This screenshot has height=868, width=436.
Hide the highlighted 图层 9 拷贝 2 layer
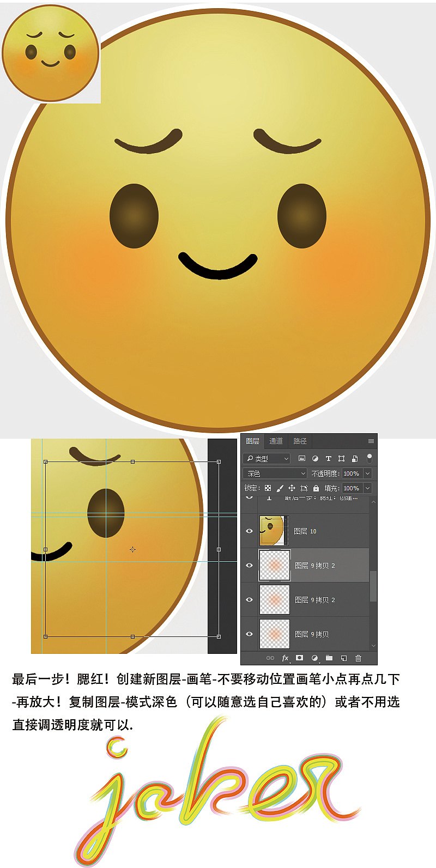pos(250,566)
